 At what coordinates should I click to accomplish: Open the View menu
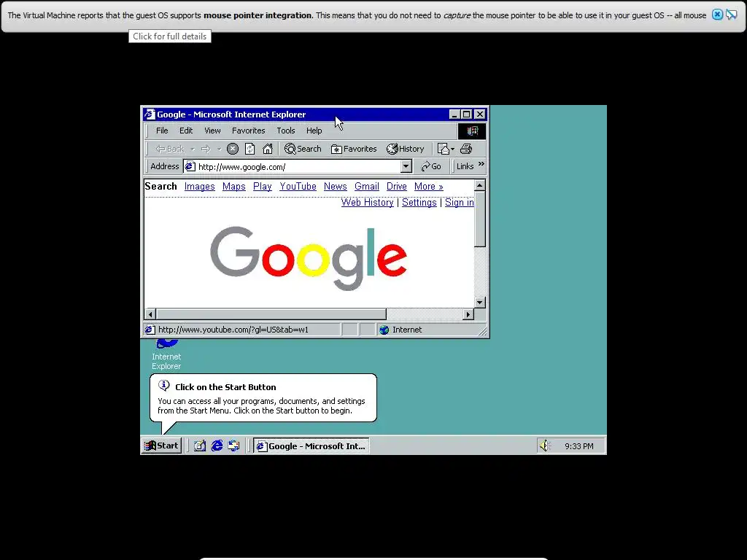click(x=212, y=131)
